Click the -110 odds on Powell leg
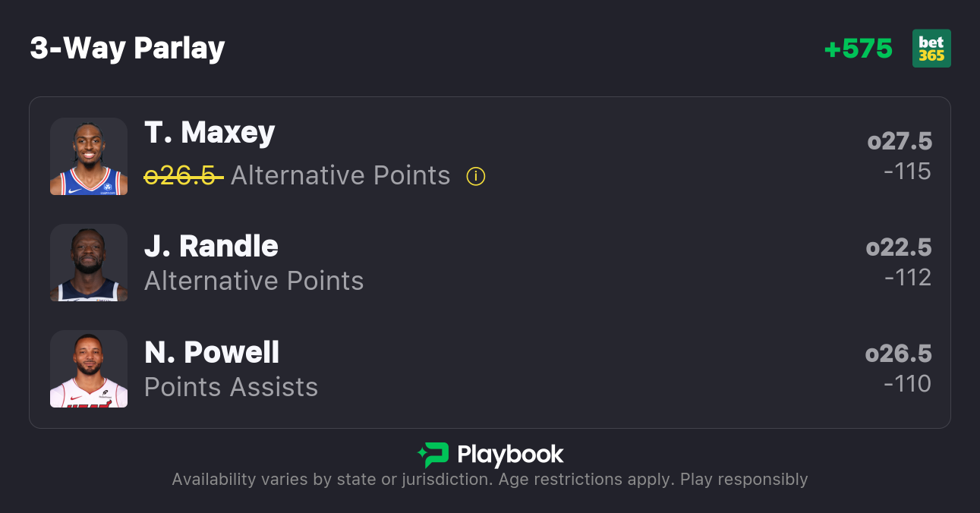Screen dimensions: 980x513 (x=907, y=384)
